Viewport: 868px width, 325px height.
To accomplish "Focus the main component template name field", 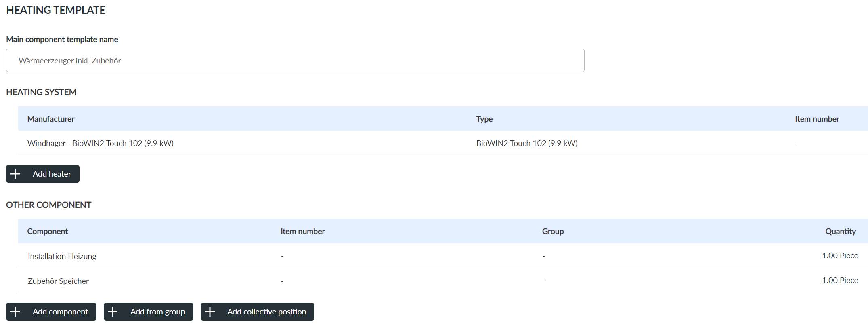I will click(x=295, y=61).
